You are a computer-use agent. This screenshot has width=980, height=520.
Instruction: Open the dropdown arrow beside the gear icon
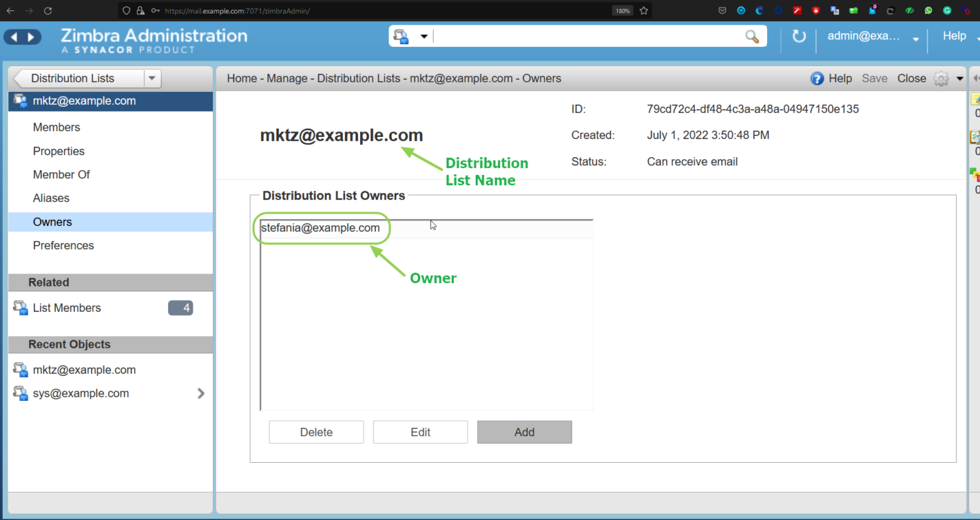click(960, 78)
